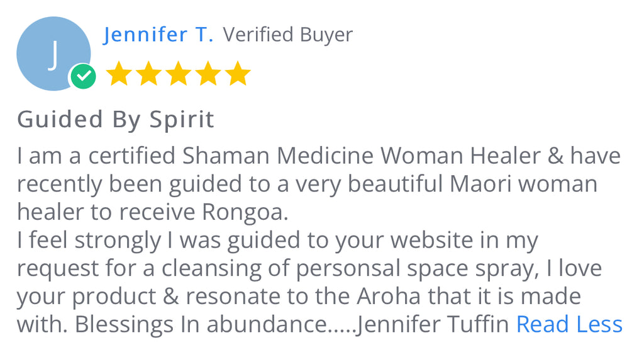Click the J avatar circle
Viewport: 644px width, 352px height.
tap(53, 54)
